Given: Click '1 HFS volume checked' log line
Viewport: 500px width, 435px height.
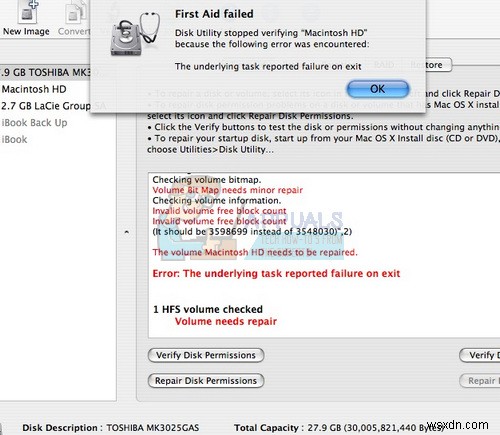Looking at the screenshot, I should [x=208, y=309].
